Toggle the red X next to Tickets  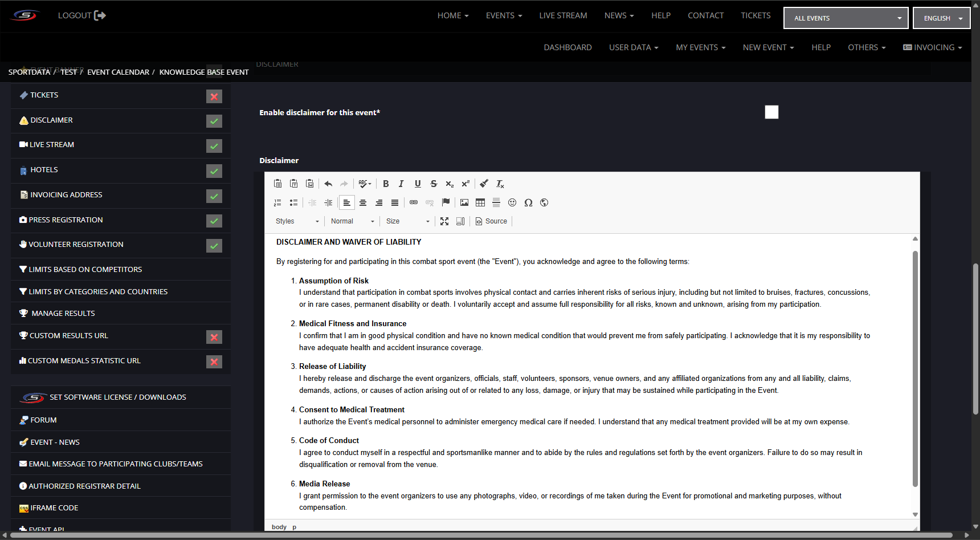tap(214, 96)
